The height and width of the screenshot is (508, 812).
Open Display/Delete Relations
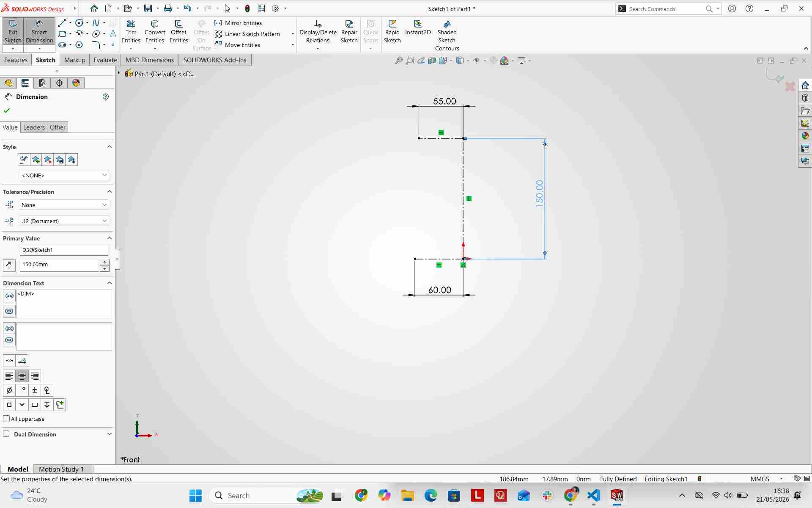pos(318,32)
